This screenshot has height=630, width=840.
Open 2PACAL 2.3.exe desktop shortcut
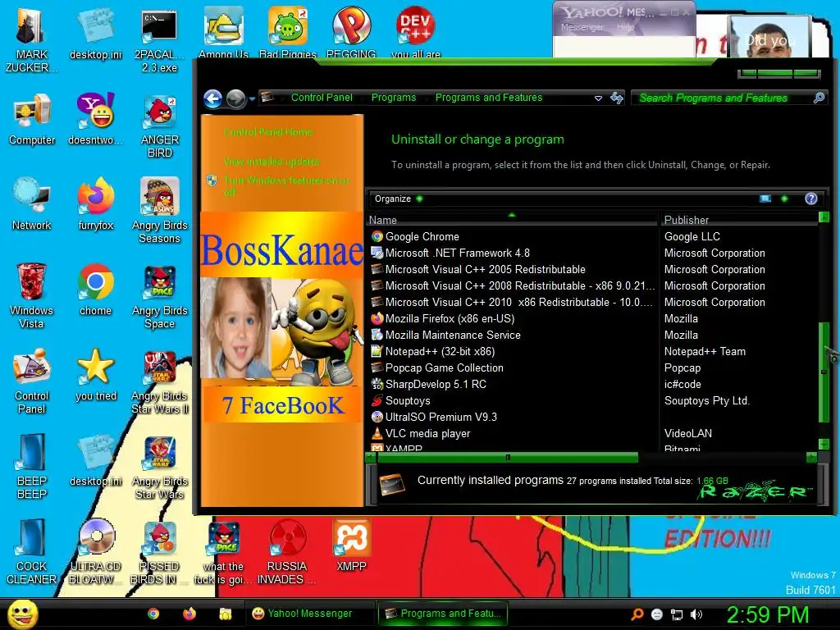coord(159,40)
